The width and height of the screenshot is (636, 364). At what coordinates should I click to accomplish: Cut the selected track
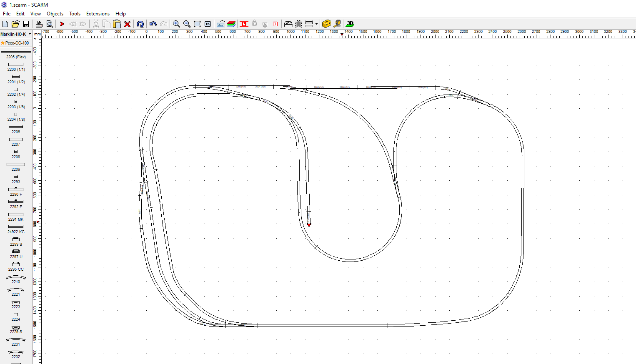(96, 24)
